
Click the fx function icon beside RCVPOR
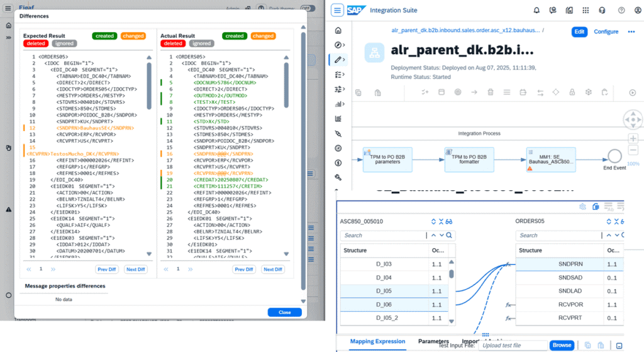[508, 305]
